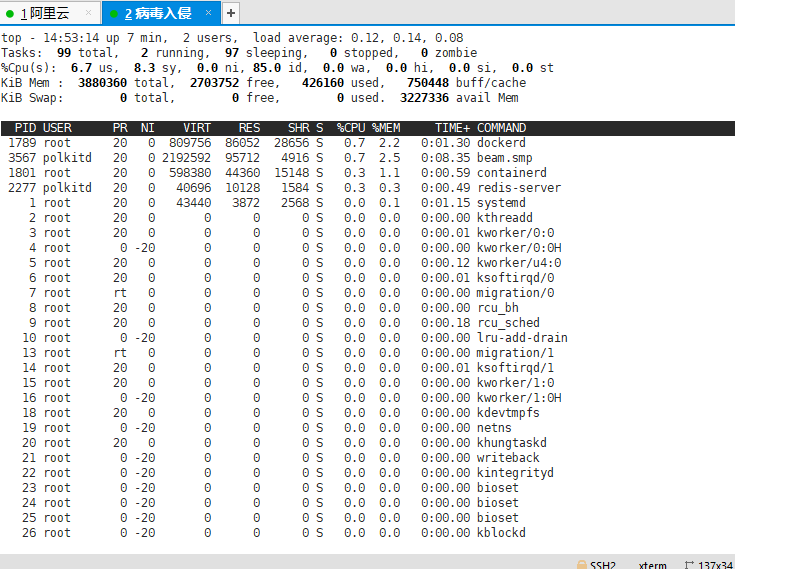796x575 pixels.
Task: Click the 2192592 VIRT value for beam.smp
Action: [186, 158]
